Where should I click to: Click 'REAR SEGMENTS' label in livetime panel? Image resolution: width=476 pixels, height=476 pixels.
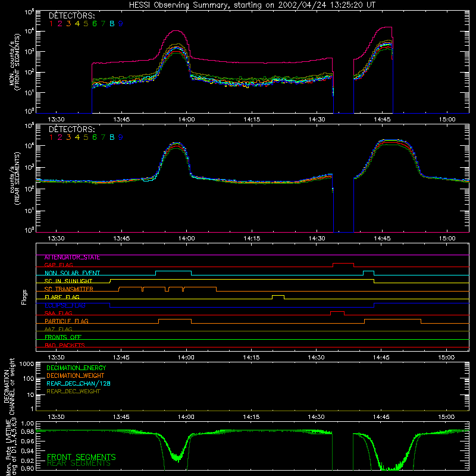(x=79, y=464)
